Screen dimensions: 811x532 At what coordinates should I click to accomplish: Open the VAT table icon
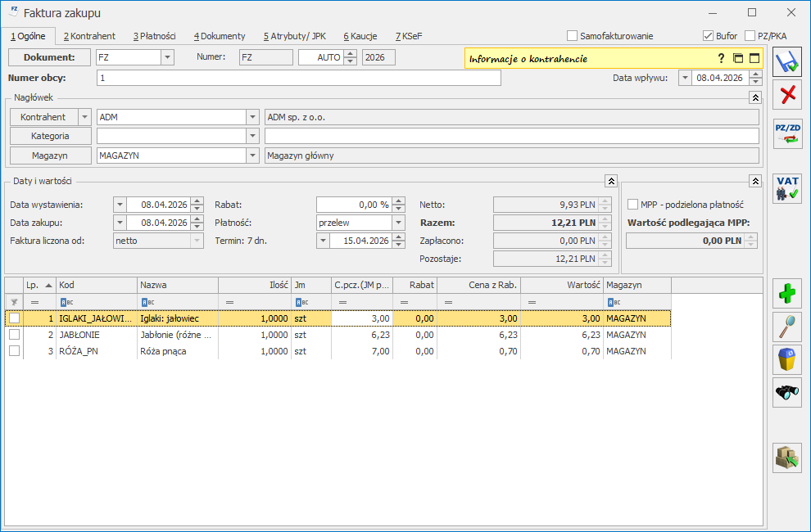pos(787,188)
